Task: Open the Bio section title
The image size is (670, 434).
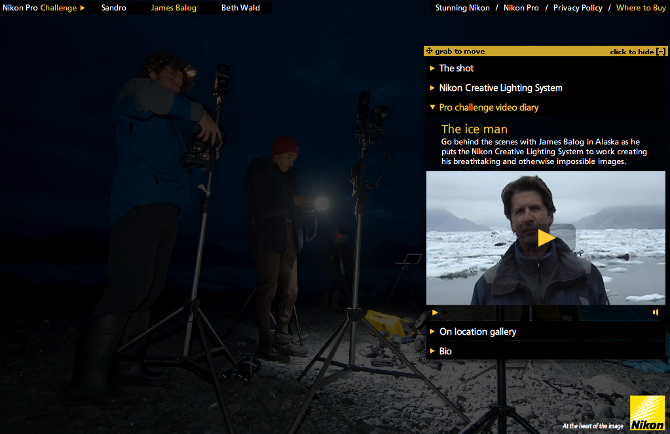Action: point(445,351)
